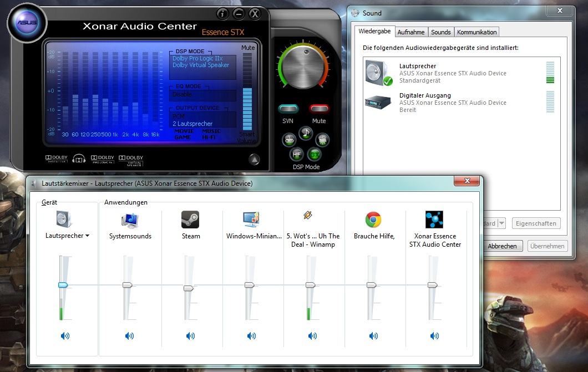Viewport: 588px width, 372px height.
Task: Open the Lautsprecher device dropdown in mixer
Action: pyautogui.click(x=88, y=236)
